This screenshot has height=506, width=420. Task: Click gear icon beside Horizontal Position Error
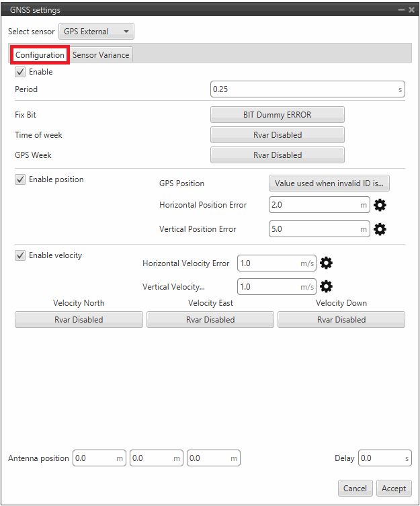point(380,205)
